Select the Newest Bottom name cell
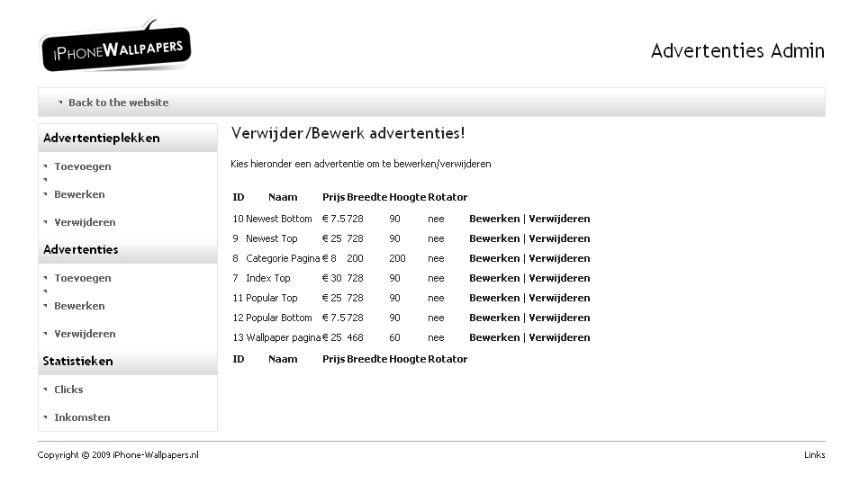 [279, 219]
